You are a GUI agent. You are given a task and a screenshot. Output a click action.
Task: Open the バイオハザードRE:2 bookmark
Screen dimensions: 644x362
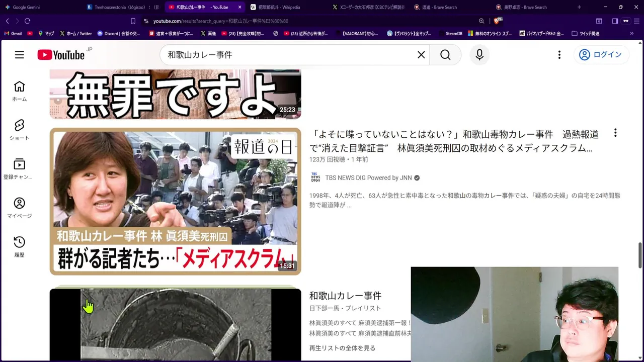pos(540,34)
